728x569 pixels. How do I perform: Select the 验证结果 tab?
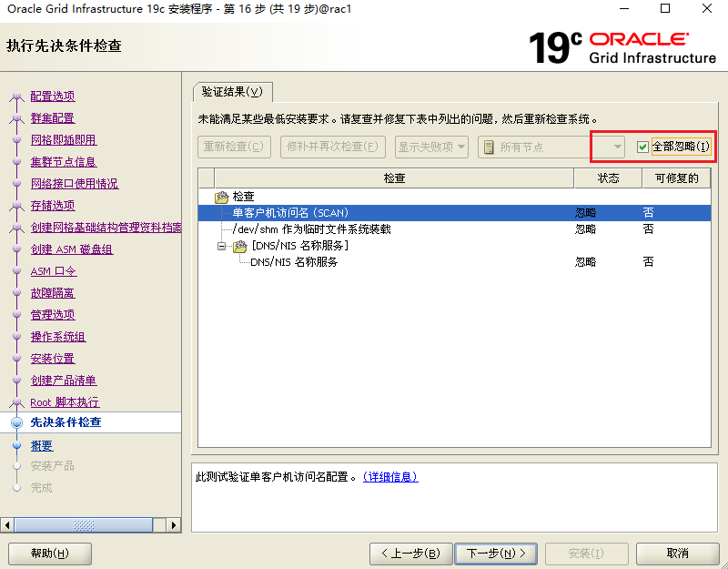point(232,92)
